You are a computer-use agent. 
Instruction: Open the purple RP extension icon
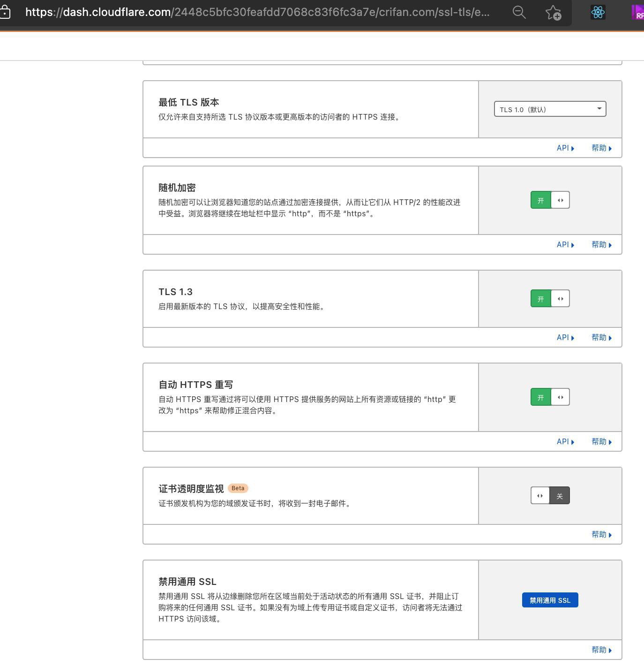[638, 12]
